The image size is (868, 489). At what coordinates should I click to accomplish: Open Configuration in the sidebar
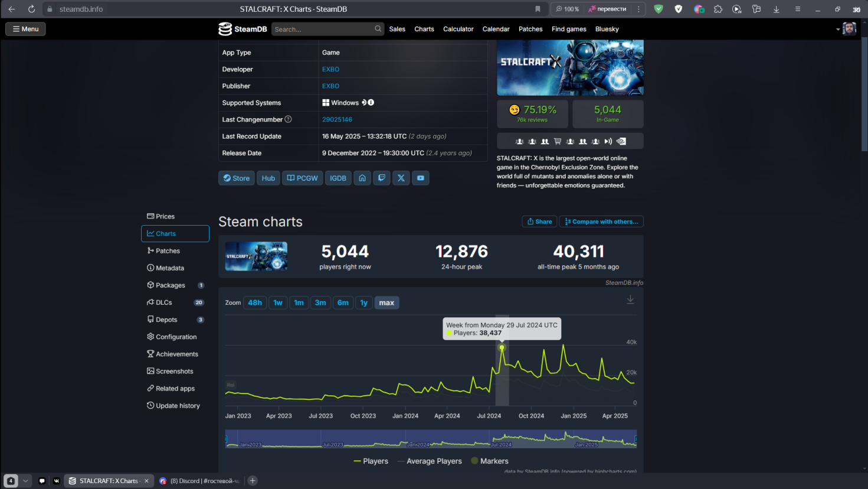(175, 337)
